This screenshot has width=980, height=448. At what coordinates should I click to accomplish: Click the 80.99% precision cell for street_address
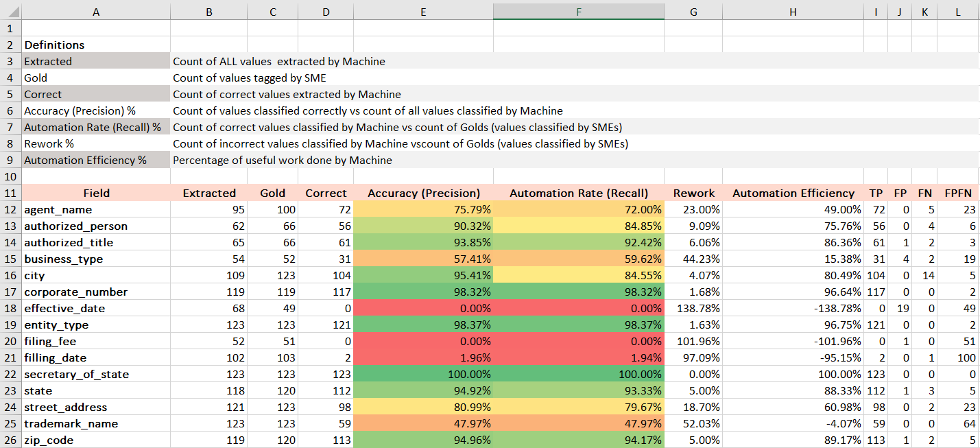click(x=423, y=407)
